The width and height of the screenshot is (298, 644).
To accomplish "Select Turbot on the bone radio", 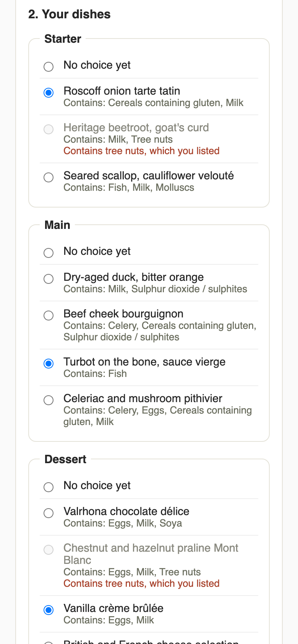I will click(x=49, y=364).
